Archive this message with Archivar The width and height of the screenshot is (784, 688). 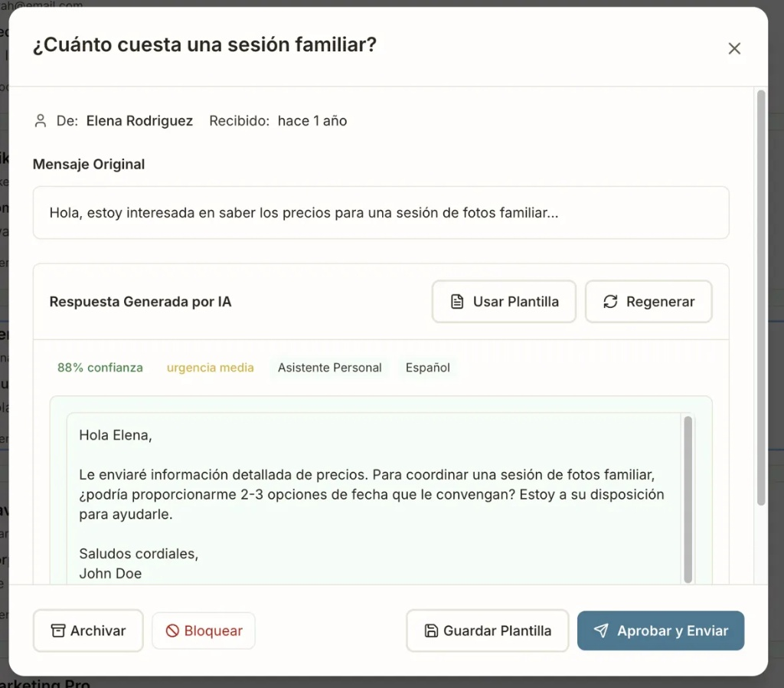pos(87,631)
